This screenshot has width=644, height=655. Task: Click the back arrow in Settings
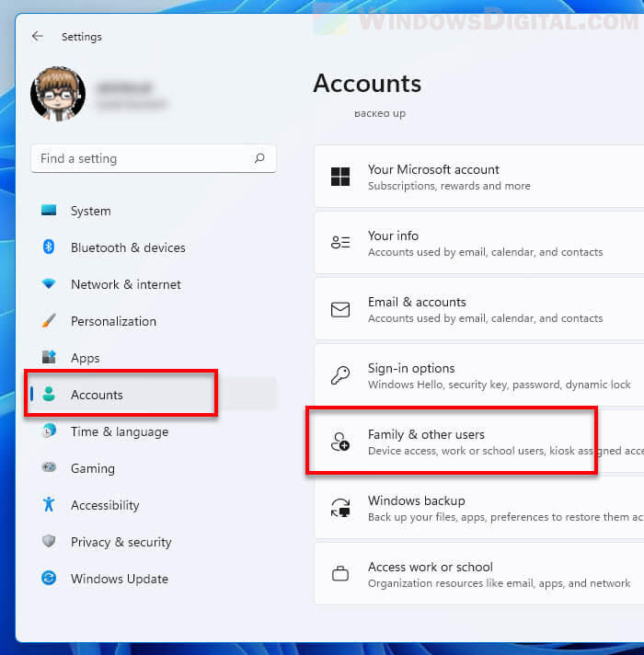point(38,37)
